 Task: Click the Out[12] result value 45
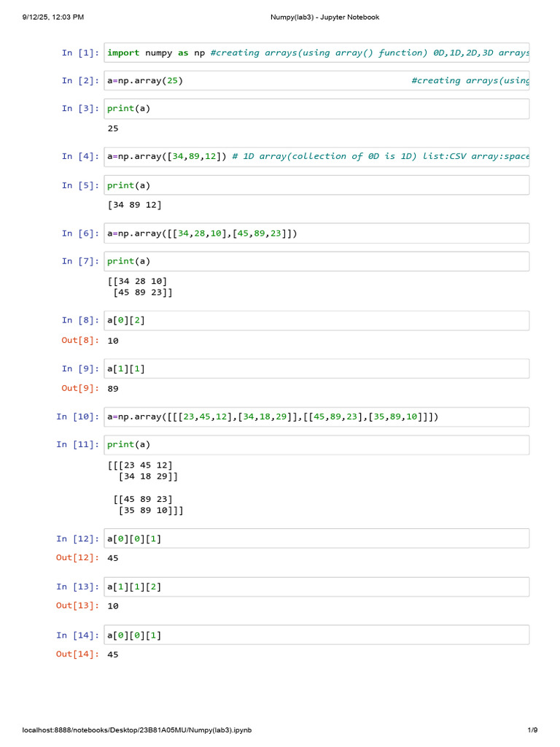click(113, 558)
